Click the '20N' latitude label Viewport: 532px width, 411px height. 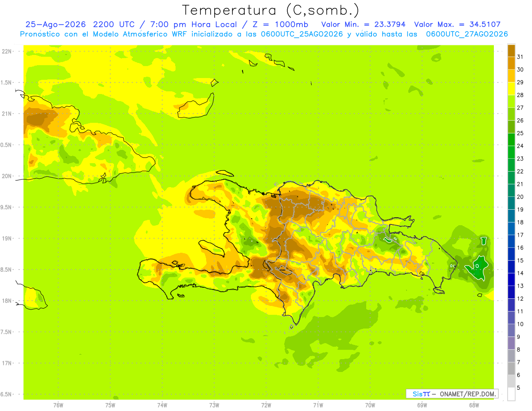click(x=7, y=176)
